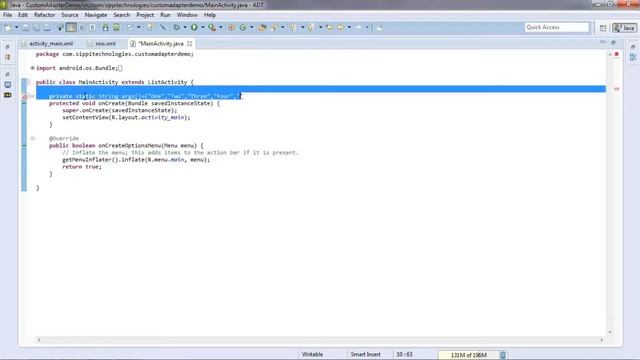Open the Search menu
This screenshot has width=640, height=360.
(122, 15)
